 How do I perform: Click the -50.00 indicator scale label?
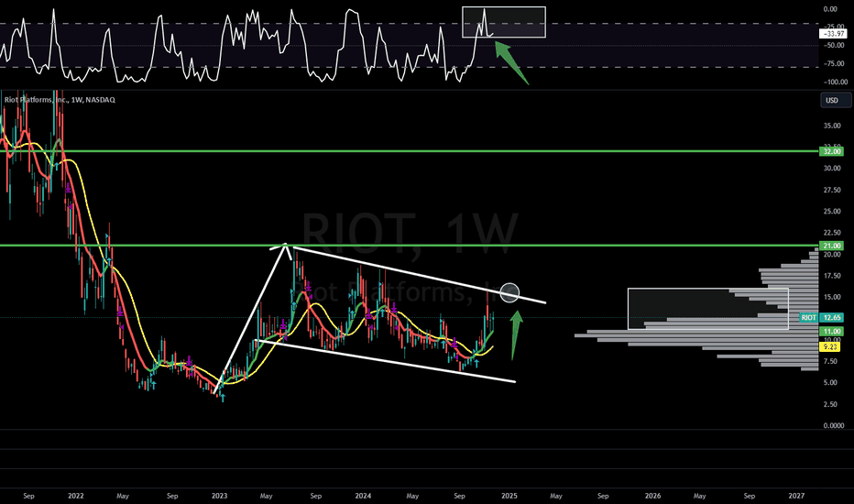pyautogui.click(x=833, y=46)
